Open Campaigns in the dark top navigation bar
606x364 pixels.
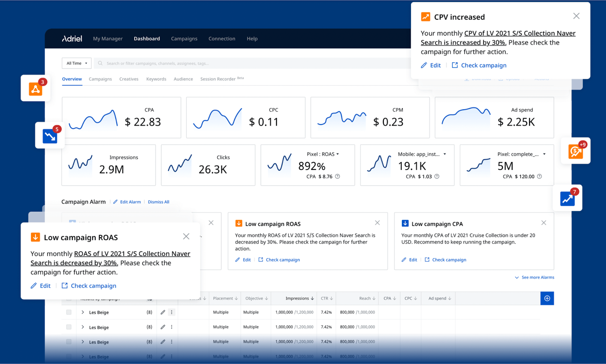coord(184,39)
